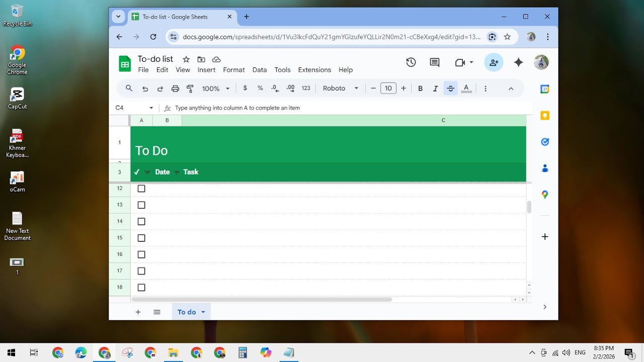Tick the checkbox in row 18
The height and width of the screenshot is (362, 644).
tap(141, 288)
